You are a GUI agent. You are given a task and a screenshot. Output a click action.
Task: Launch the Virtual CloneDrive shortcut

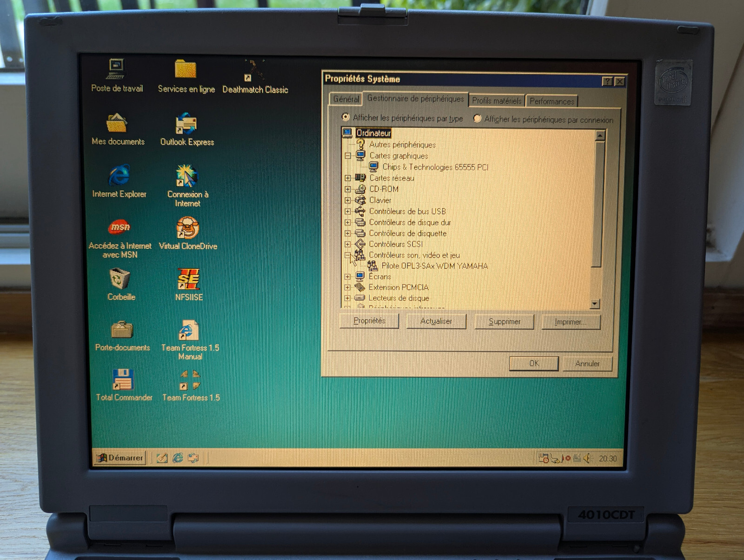[187, 228]
